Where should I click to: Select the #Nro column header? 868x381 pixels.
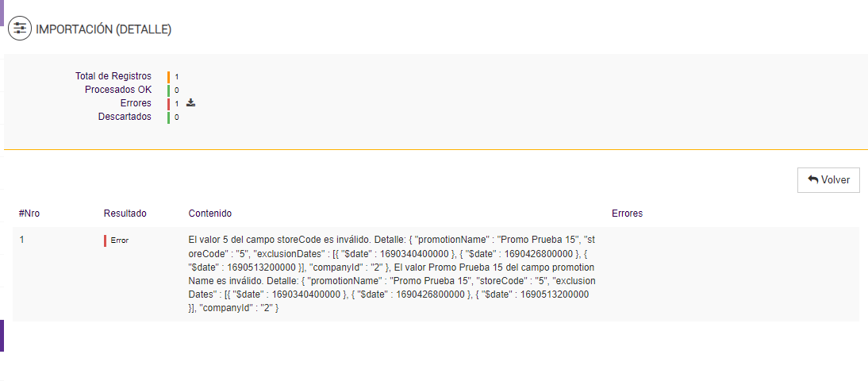29,214
